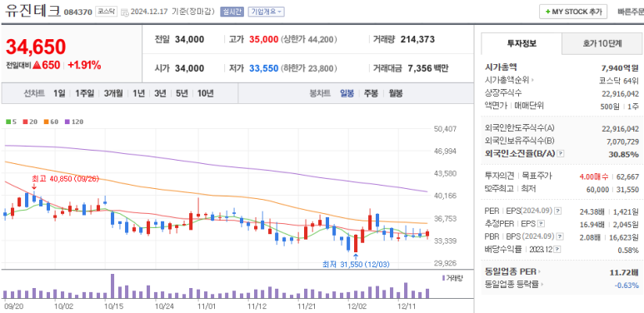Screen dimensions: 644x313
Task: Click the 외국인소진율 value 30.85%
Action: [x=623, y=154]
